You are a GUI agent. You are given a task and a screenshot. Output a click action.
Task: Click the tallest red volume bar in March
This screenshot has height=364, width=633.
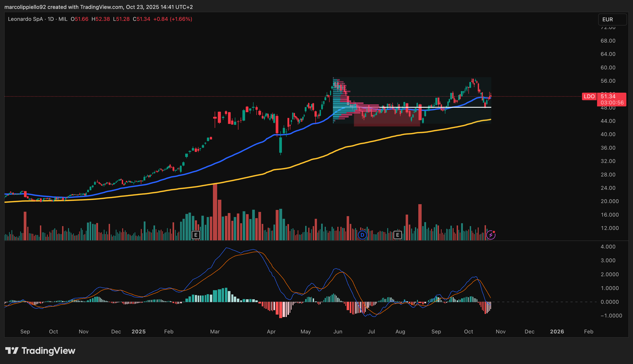click(215, 213)
